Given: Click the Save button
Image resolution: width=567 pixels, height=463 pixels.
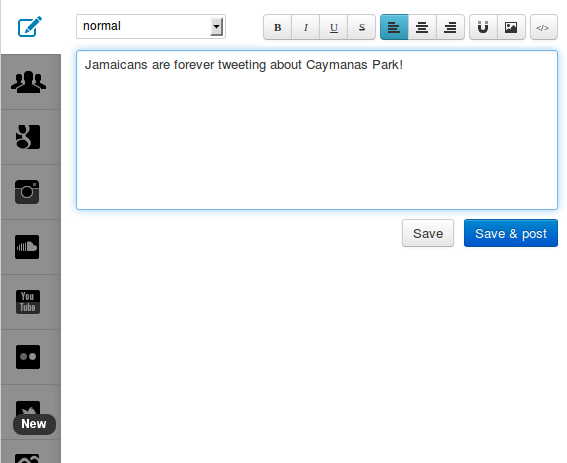Looking at the screenshot, I should point(428,233).
